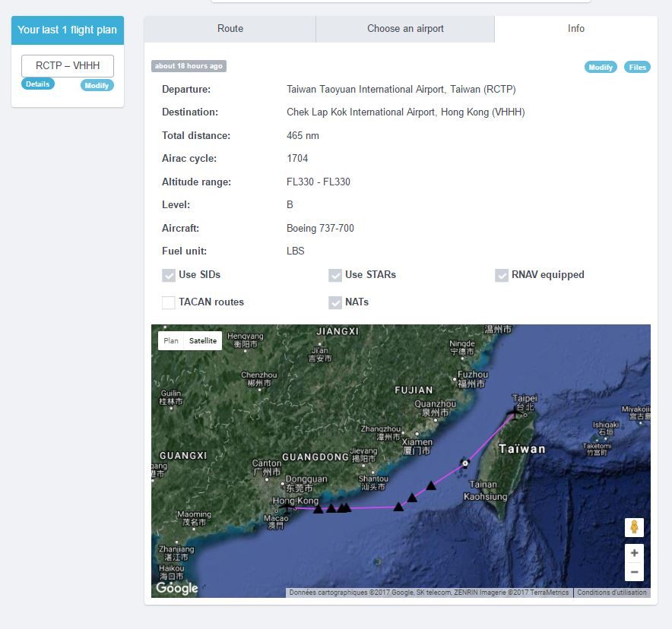This screenshot has height=629, width=672.
Task: Enable the TACAN routes checkbox
Action: point(169,302)
